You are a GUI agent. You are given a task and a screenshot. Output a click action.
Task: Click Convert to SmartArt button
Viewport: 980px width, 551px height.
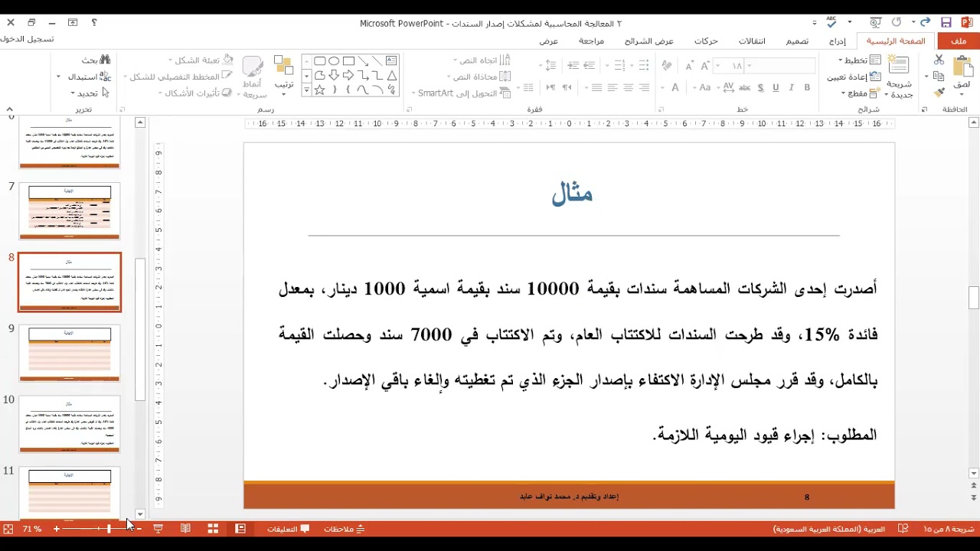(462, 93)
